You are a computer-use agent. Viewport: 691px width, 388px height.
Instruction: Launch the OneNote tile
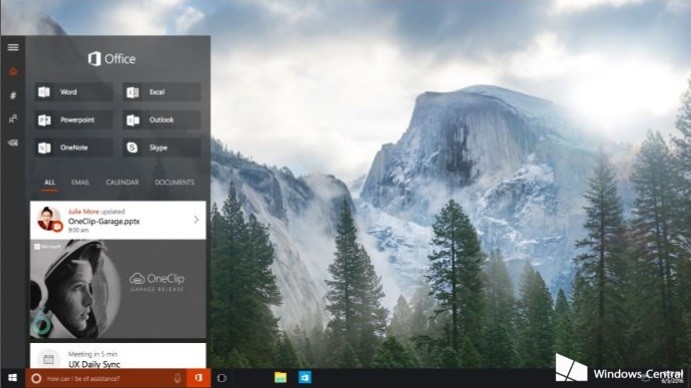click(74, 148)
